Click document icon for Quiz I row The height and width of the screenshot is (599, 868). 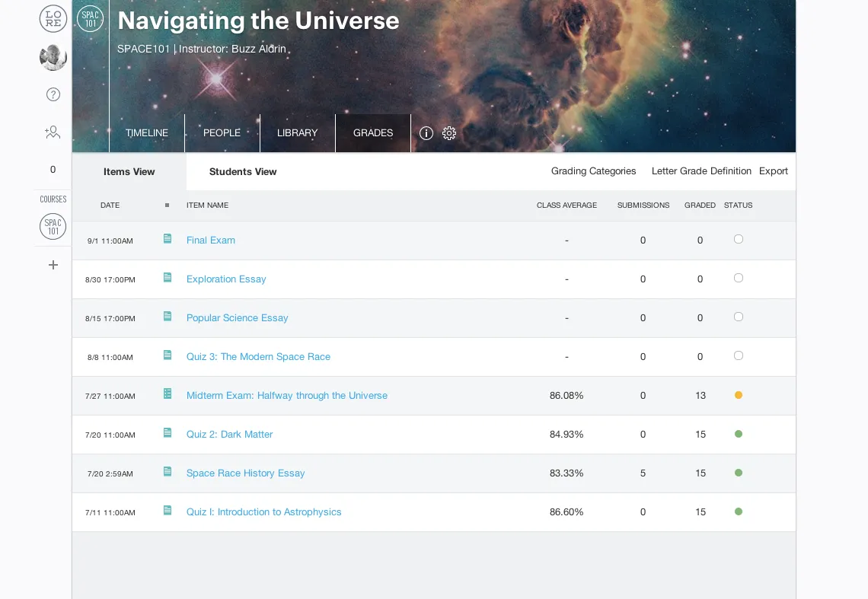tap(168, 510)
